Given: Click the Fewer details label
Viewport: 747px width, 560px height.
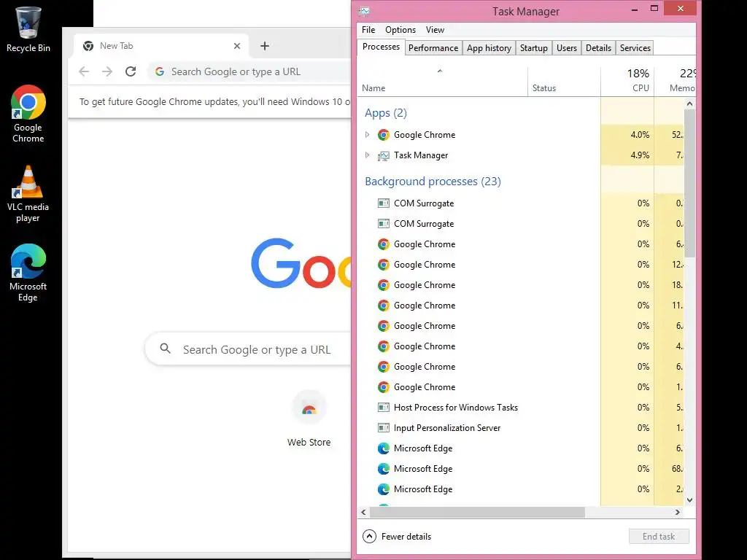Looking at the screenshot, I should (x=406, y=536).
